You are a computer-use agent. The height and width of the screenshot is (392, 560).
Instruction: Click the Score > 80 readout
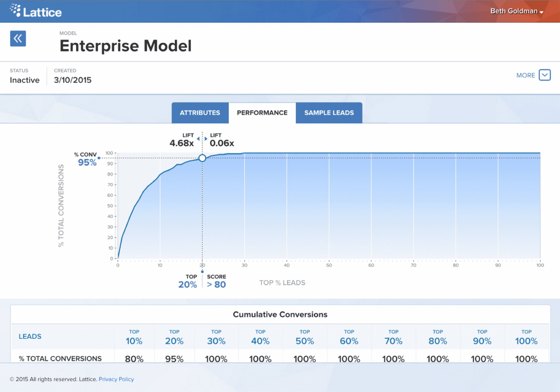216,281
